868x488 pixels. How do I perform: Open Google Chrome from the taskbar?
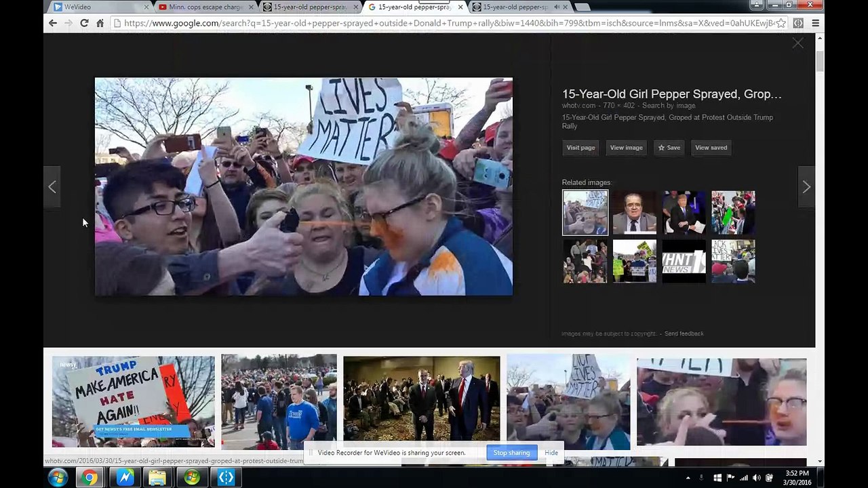[89, 478]
